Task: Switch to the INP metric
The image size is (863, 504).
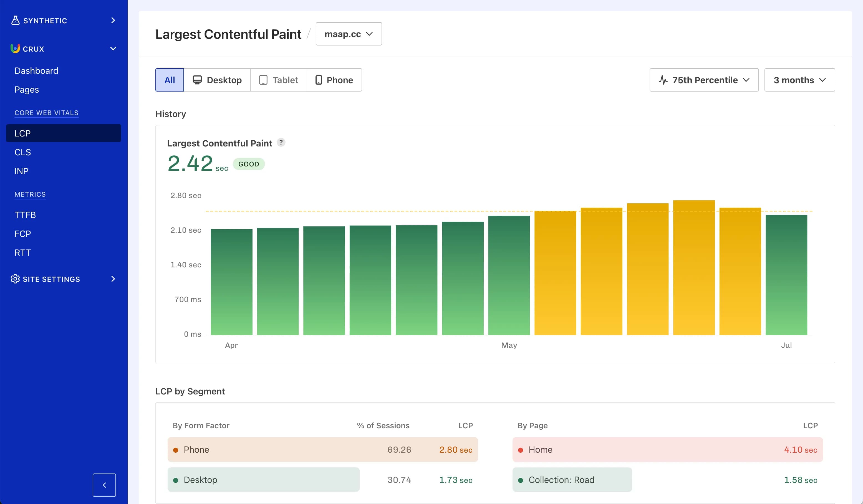Action: [x=21, y=171]
